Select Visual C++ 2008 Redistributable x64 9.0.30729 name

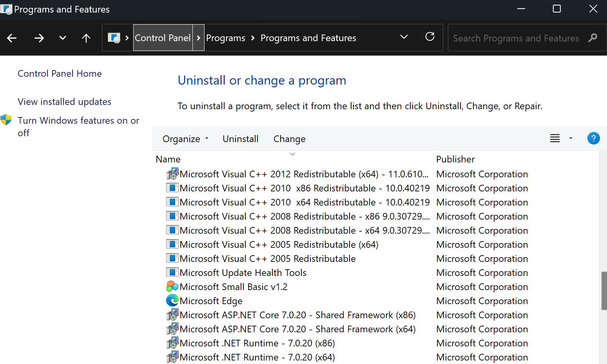coord(305,231)
